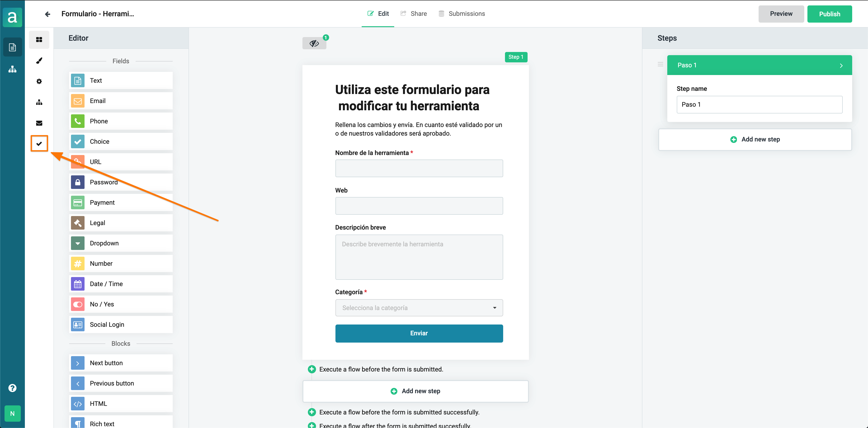Image resolution: width=868 pixels, height=428 pixels.
Task: Add an HTML block
Action: [121, 404]
